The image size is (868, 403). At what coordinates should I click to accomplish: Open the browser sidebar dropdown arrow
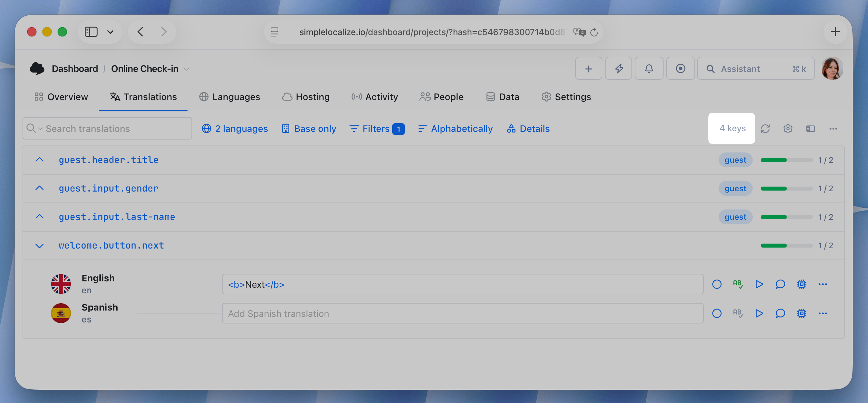pyautogui.click(x=110, y=32)
